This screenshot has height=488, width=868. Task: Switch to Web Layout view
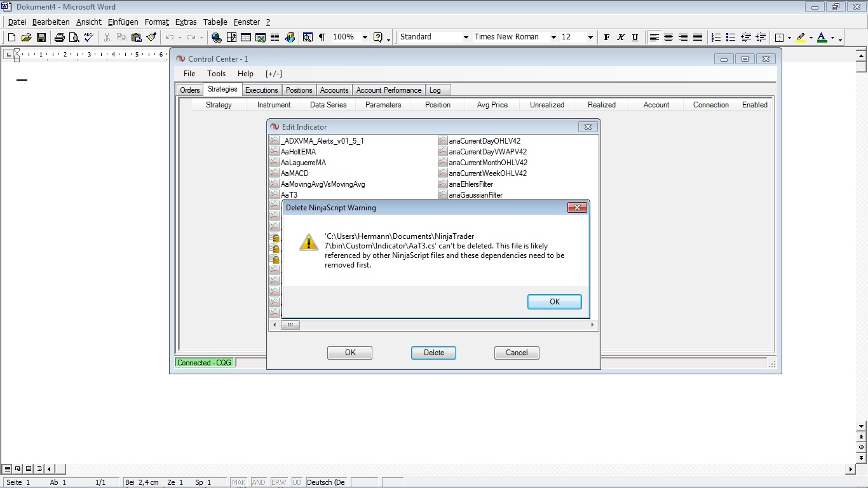coord(18,469)
